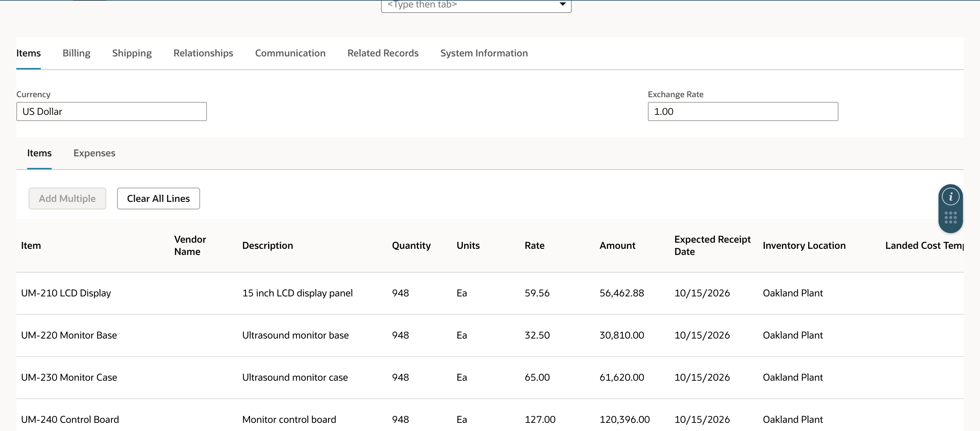Select the UM-210 LCD Display item cell

tap(66, 293)
